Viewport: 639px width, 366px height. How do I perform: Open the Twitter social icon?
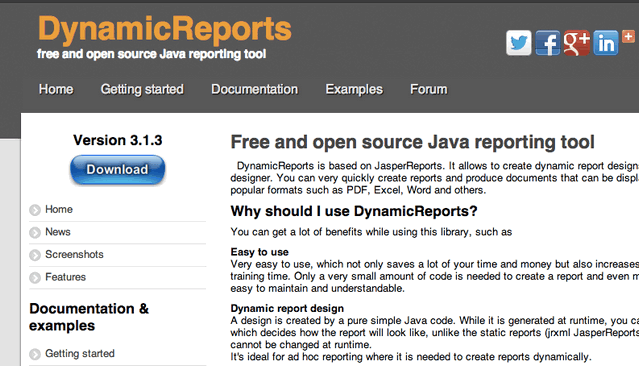pyautogui.click(x=518, y=43)
